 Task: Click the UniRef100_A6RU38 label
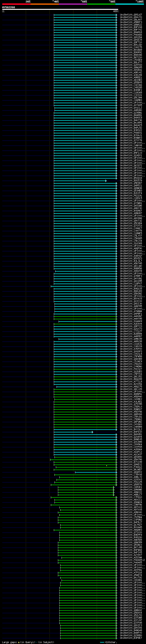point(131,342)
